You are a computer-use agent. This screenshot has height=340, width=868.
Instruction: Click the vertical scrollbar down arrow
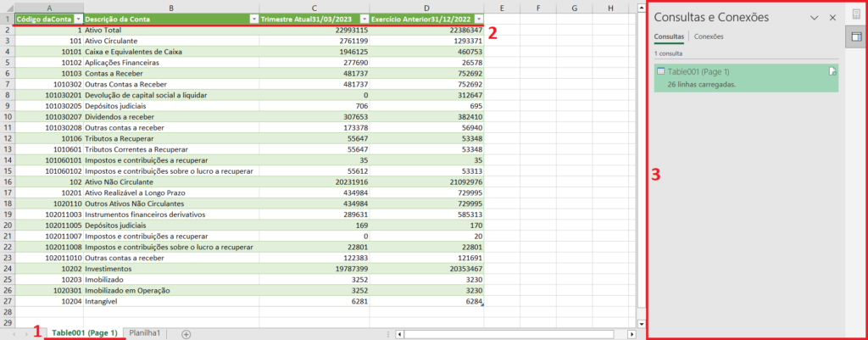pyautogui.click(x=642, y=323)
